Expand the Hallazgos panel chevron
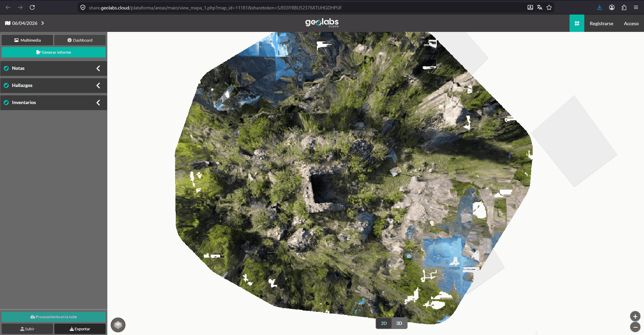Screen dimensions: 644x335 tap(98, 86)
